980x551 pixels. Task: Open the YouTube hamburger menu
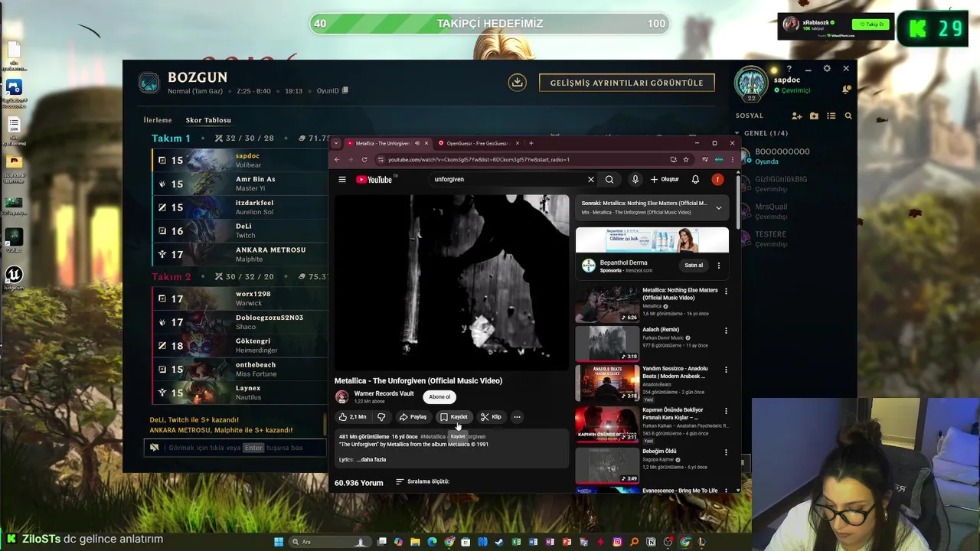coord(342,179)
